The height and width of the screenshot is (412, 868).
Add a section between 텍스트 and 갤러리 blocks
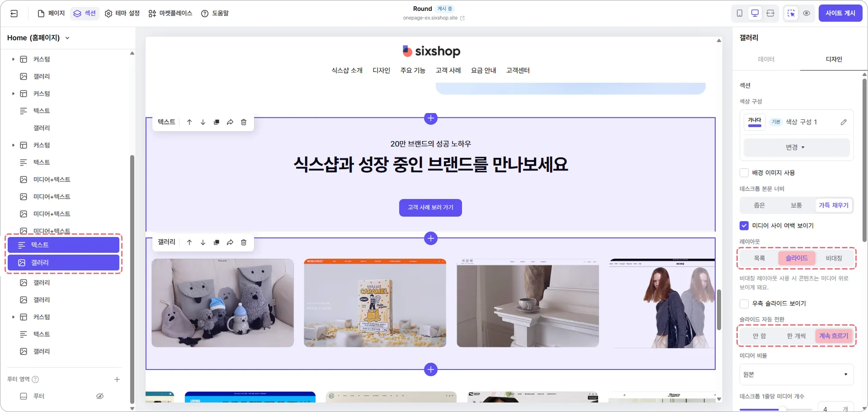(x=431, y=238)
